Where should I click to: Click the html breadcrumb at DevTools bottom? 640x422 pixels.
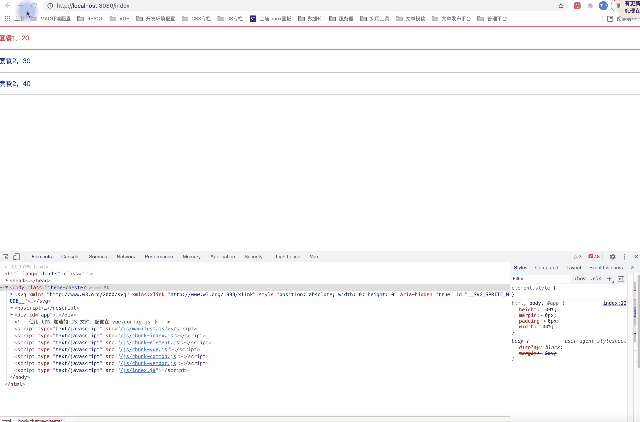point(6,420)
